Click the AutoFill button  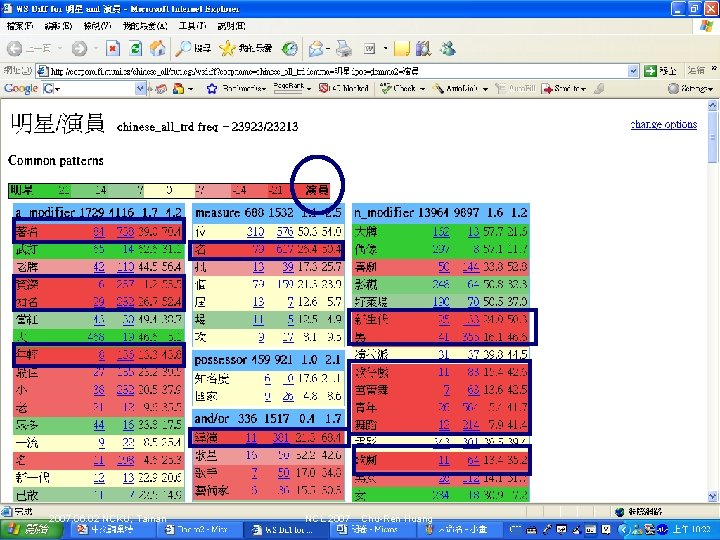pos(515,88)
